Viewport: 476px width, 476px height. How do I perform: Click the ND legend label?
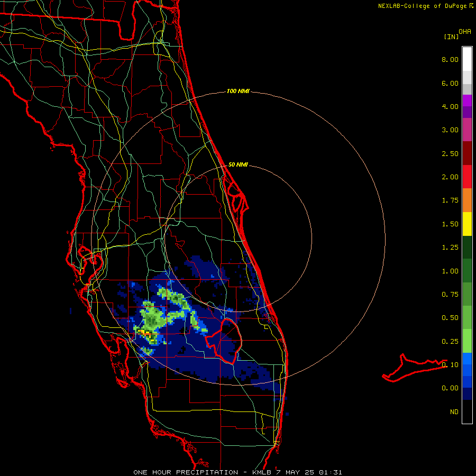click(454, 412)
